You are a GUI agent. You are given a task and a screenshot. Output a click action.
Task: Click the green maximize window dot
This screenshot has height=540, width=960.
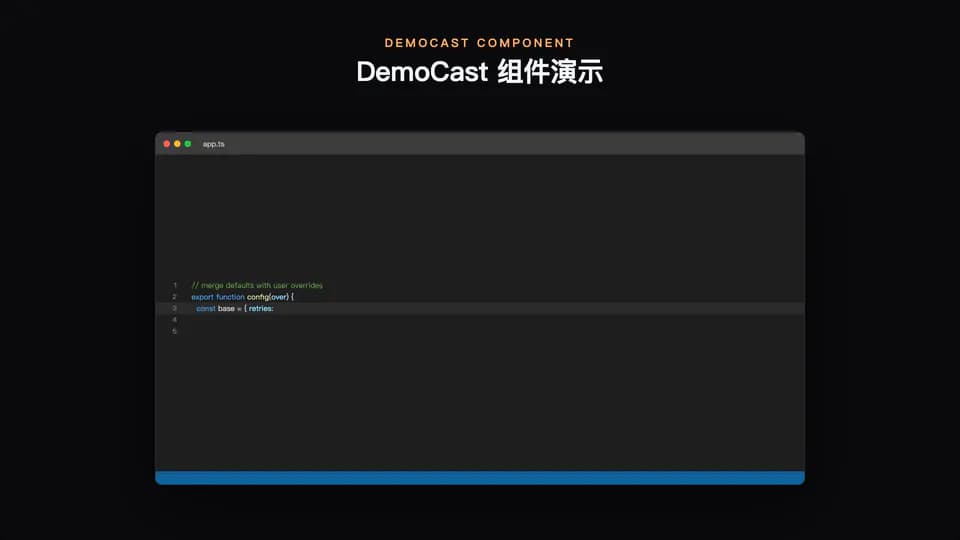pos(188,144)
